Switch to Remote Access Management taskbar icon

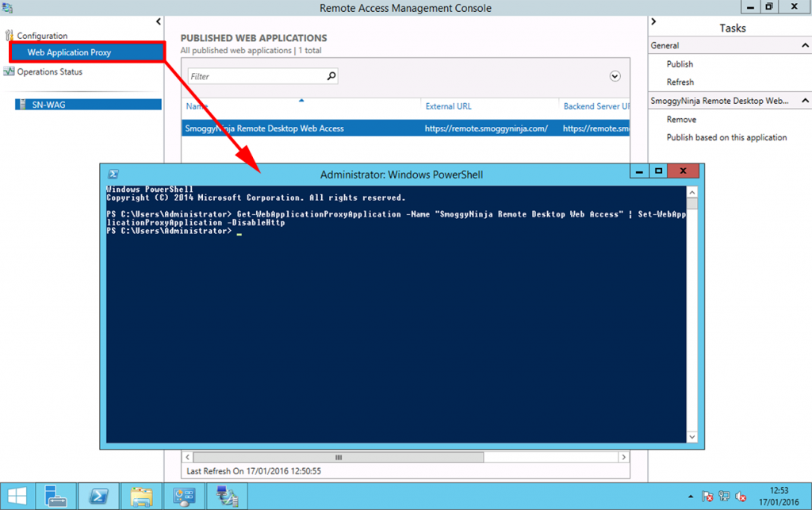click(x=227, y=497)
